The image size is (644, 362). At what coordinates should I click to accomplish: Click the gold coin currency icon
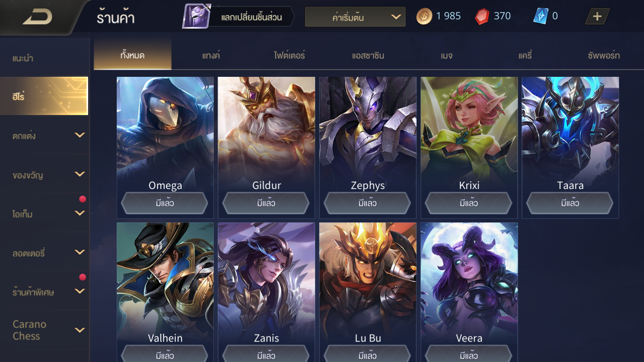(424, 16)
